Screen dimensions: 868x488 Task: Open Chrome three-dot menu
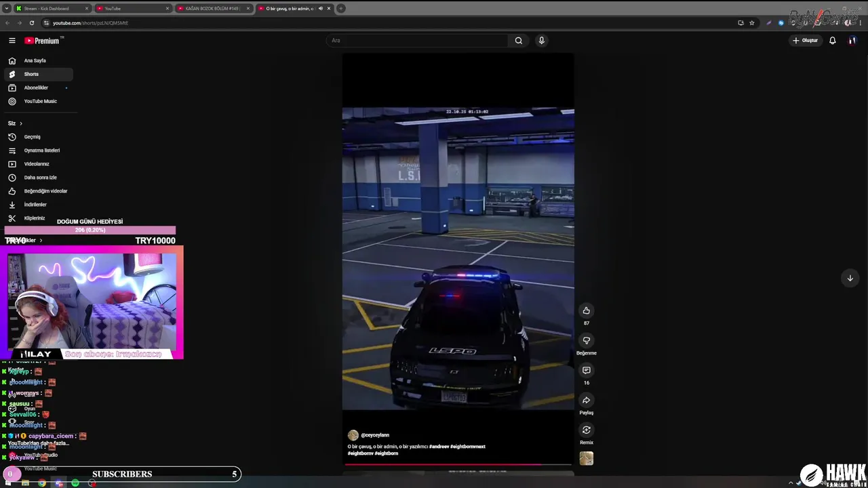[860, 22]
